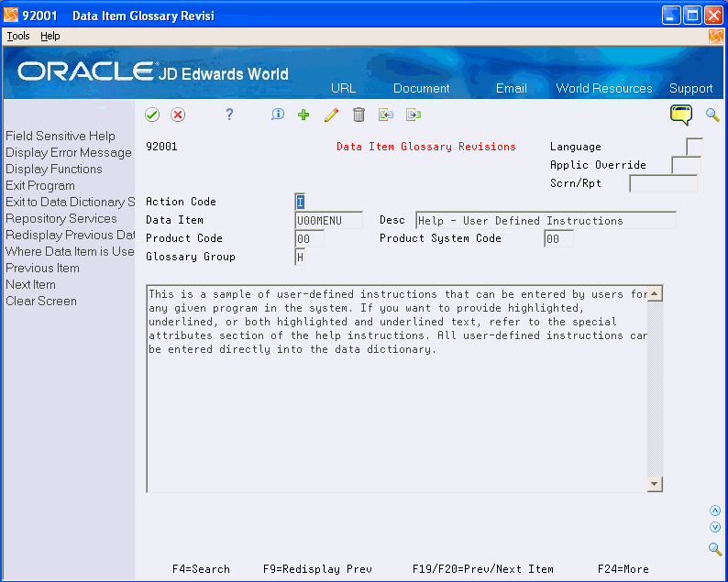728x582 pixels.
Task: Open the Email banner link
Action: click(x=512, y=88)
